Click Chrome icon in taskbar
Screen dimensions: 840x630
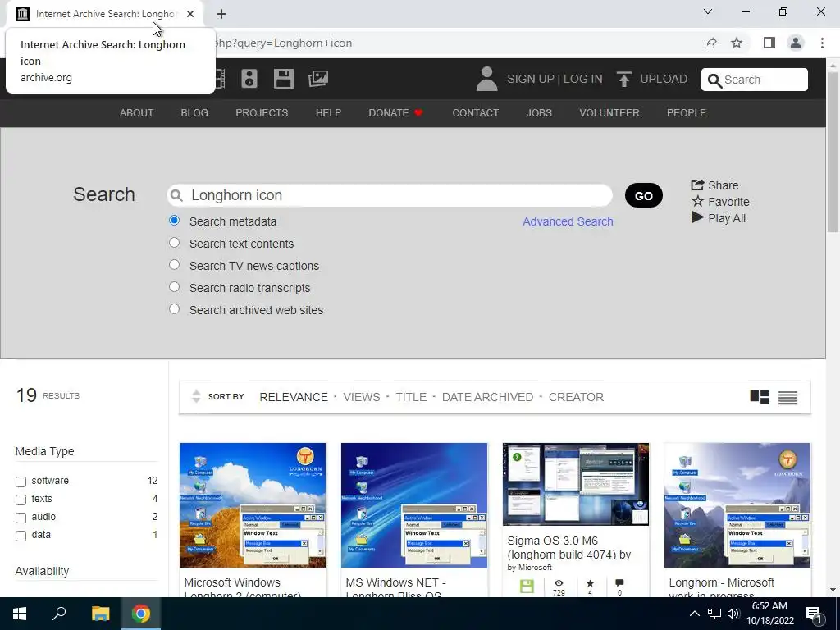point(141,614)
